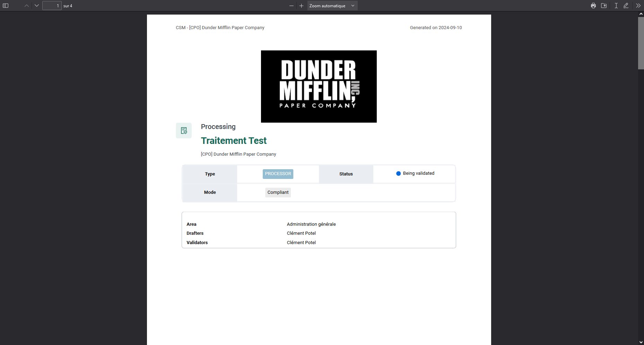Click scrollbar down arrow
Viewport: 644px width, 345px height.
click(x=641, y=342)
